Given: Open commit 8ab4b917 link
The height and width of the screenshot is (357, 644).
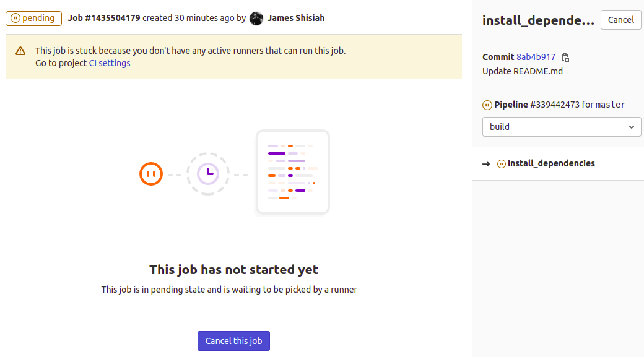Looking at the screenshot, I should [x=536, y=57].
